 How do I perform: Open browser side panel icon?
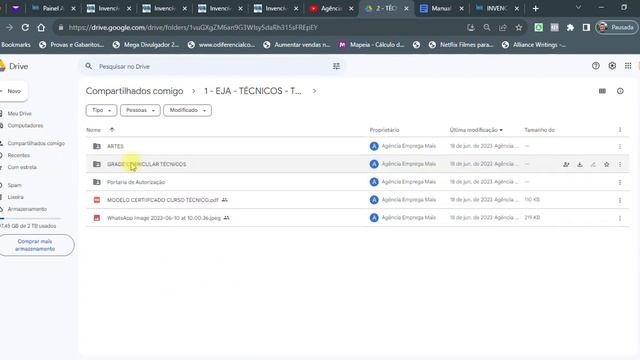point(586,27)
